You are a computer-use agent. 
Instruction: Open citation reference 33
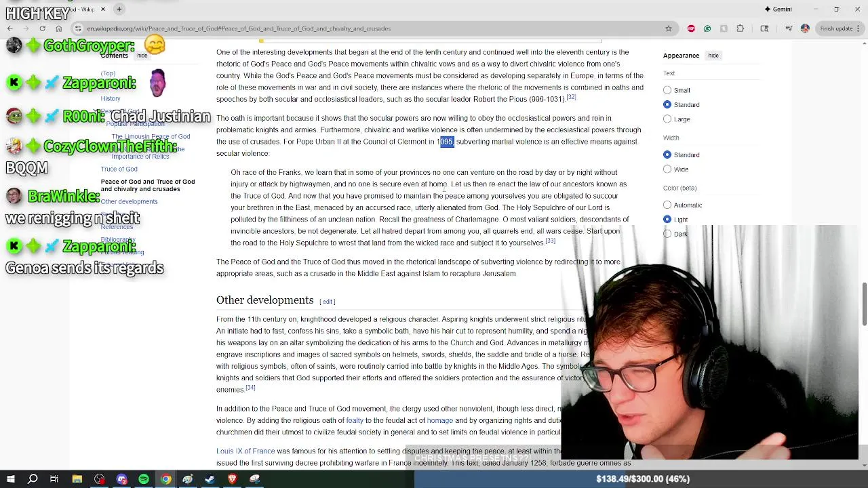click(550, 241)
